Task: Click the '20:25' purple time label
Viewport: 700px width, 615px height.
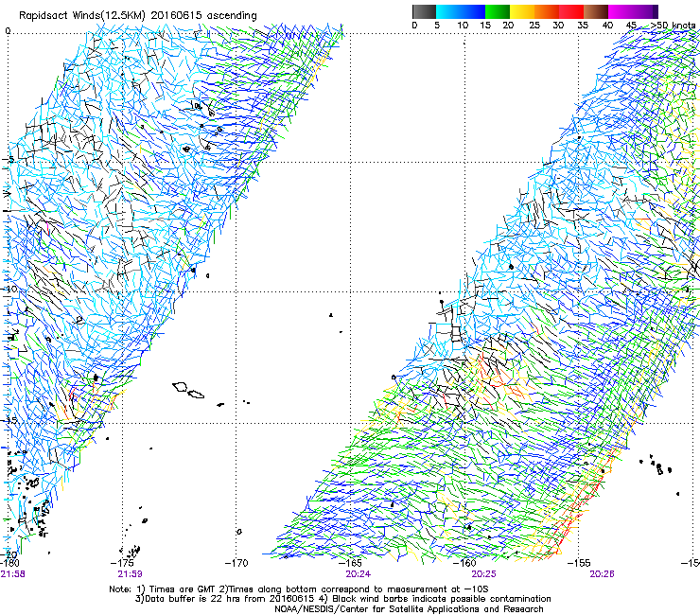Action: tap(484, 574)
